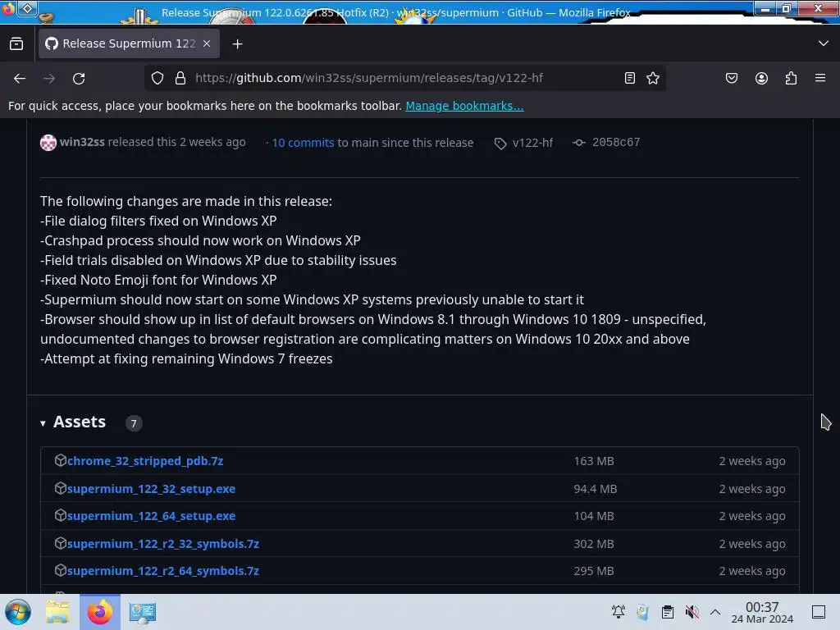Unmute audio volume tray icon
This screenshot has width=840, height=630.
point(692,612)
